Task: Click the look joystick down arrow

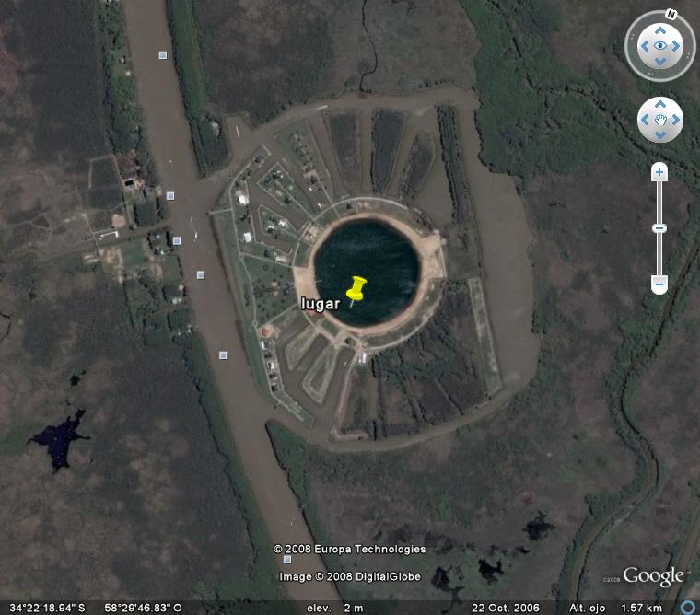Action: (x=660, y=61)
